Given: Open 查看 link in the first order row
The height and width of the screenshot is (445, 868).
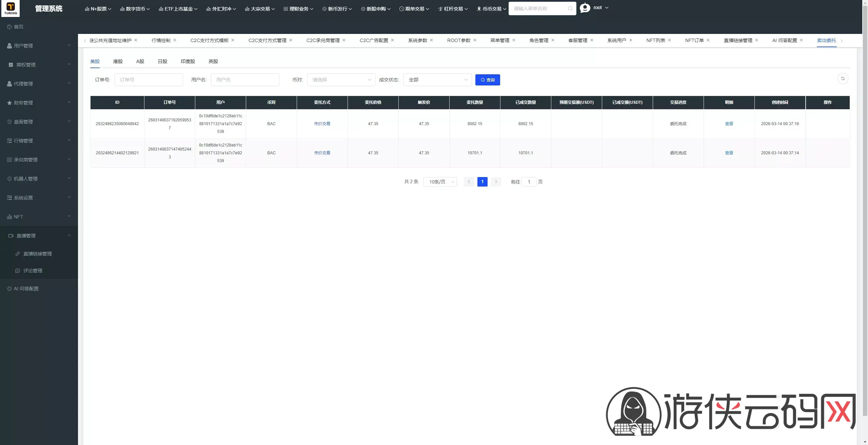Looking at the screenshot, I should coord(729,124).
